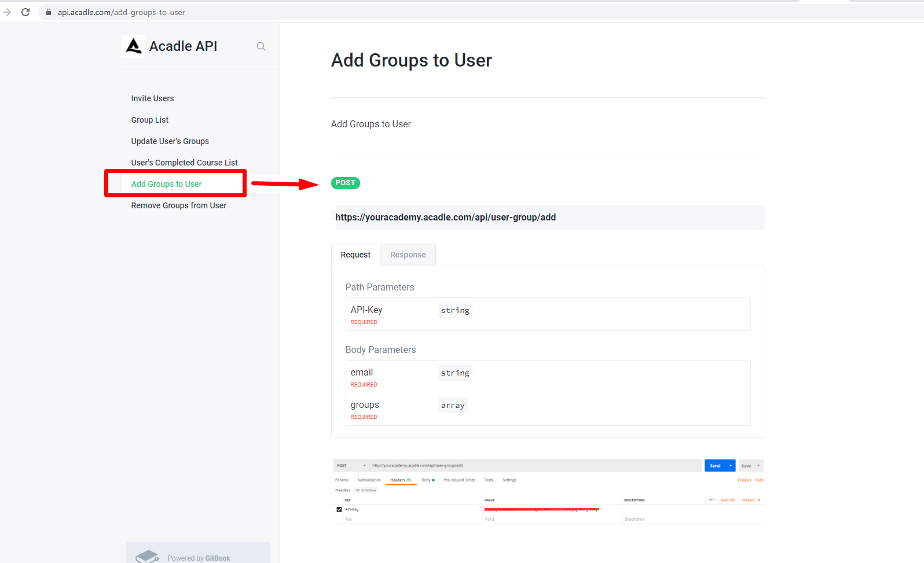Click the large Add Groups to User heading

412,60
